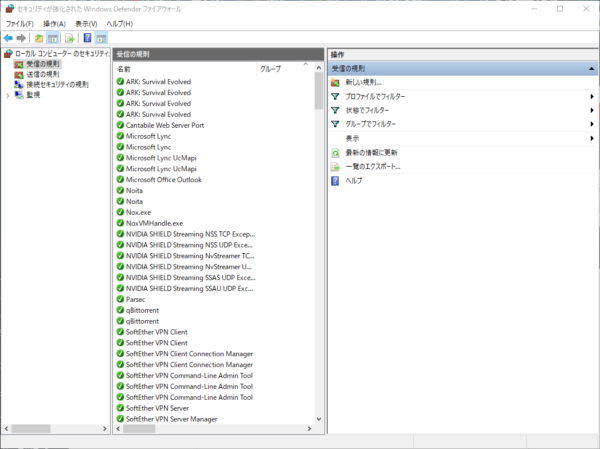Select NVIDIA SHIELD Streaming SSAS UDP rule
Image resolution: width=600 pixels, height=449 pixels.
tap(191, 278)
